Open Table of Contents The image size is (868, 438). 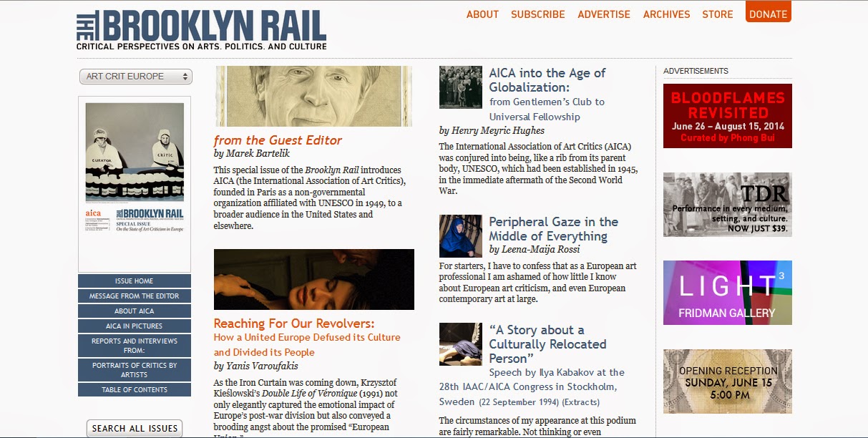(x=135, y=389)
